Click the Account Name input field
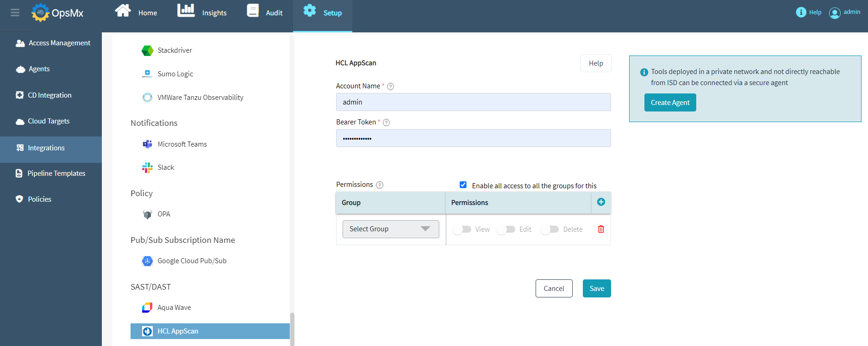This screenshot has width=868, height=346. [x=473, y=102]
